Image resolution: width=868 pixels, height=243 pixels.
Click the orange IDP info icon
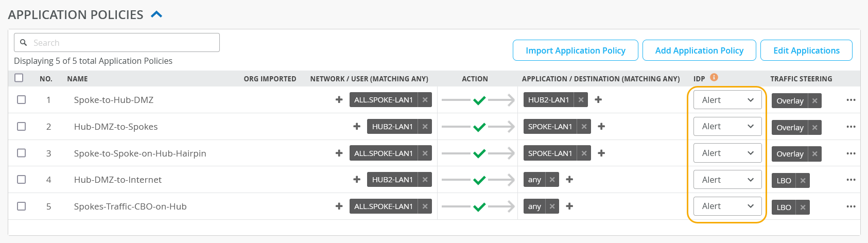714,77
